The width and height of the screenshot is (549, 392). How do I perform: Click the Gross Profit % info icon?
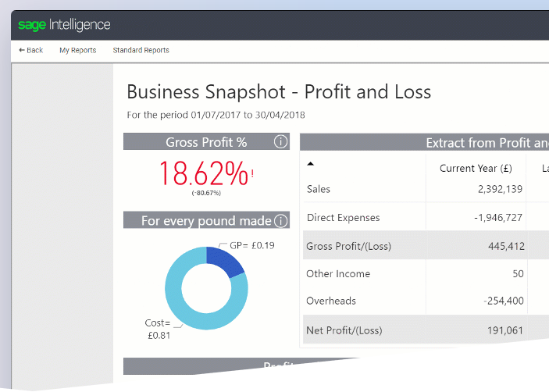point(281,142)
